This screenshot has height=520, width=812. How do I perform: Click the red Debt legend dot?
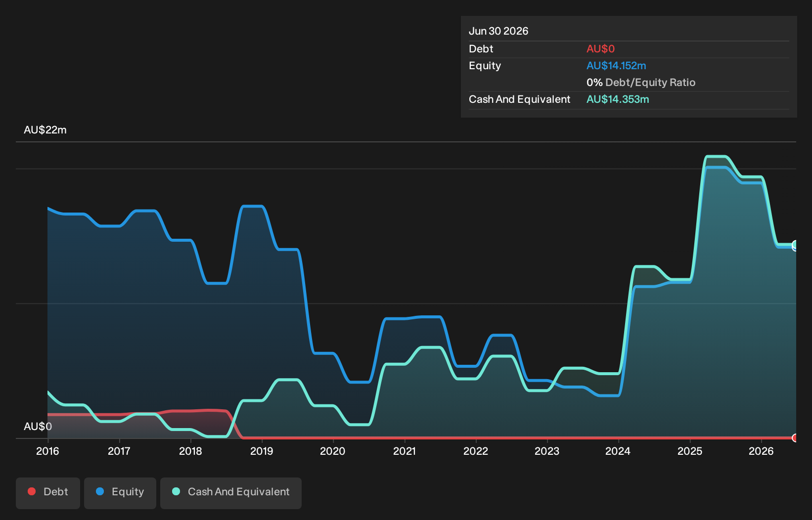32,491
